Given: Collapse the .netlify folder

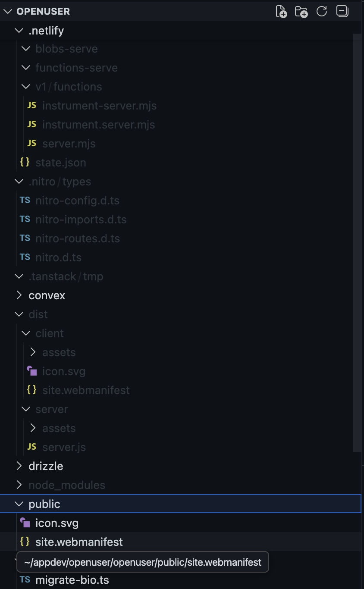Looking at the screenshot, I should pyautogui.click(x=19, y=31).
